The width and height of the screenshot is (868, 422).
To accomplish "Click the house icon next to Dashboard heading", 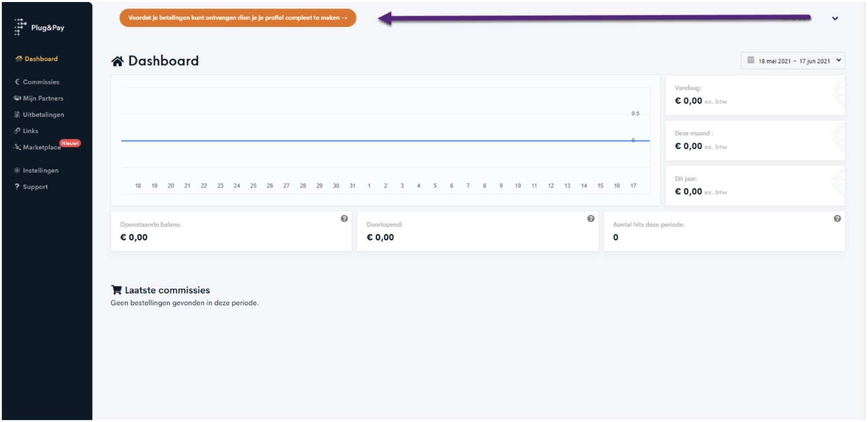I will (x=118, y=61).
